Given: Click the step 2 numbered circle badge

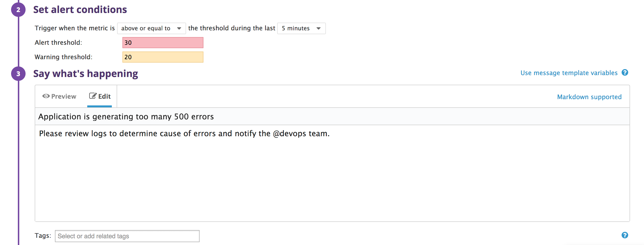Looking at the screenshot, I should pyautogui.click(x=18, y=10).
